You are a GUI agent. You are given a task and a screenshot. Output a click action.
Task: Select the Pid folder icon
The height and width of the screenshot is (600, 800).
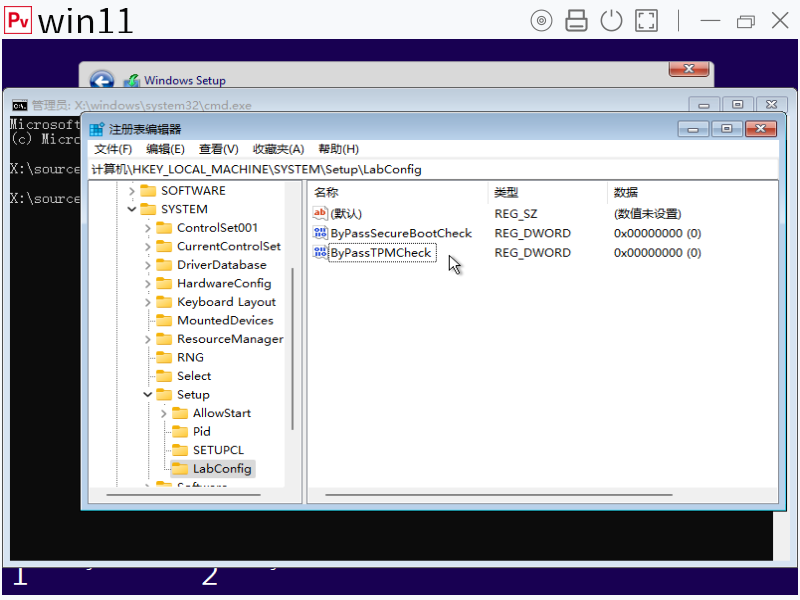coord(180,432)
